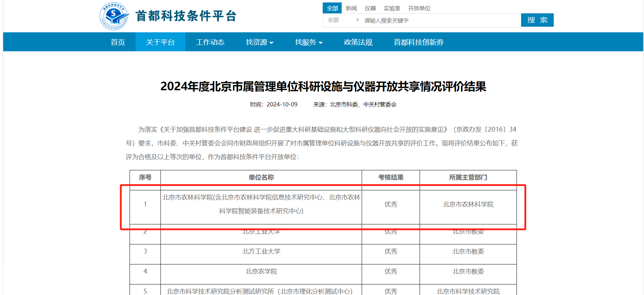Select the 全部 search category tab
The image size is (644, 295).
click(x=332, y=8)
